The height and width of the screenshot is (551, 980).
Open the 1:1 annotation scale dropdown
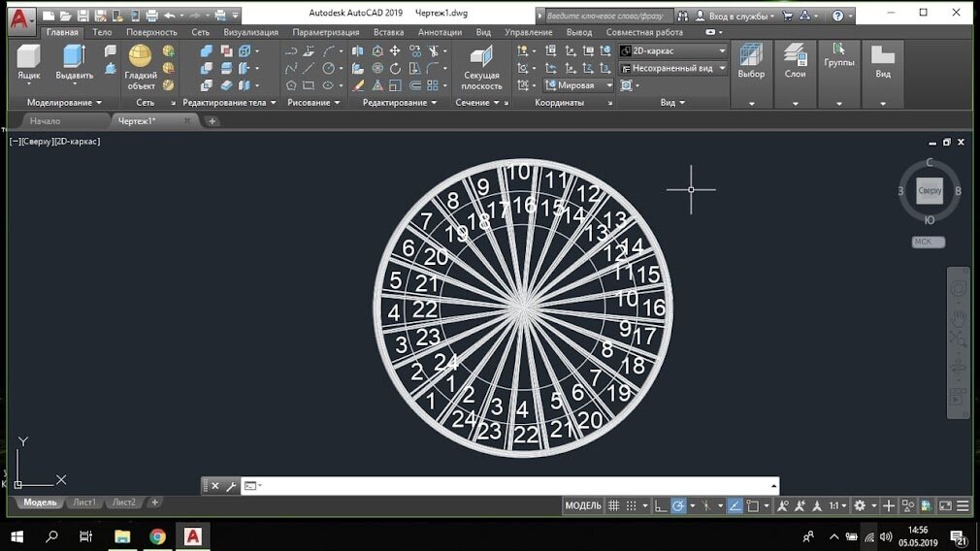(837, 505)
